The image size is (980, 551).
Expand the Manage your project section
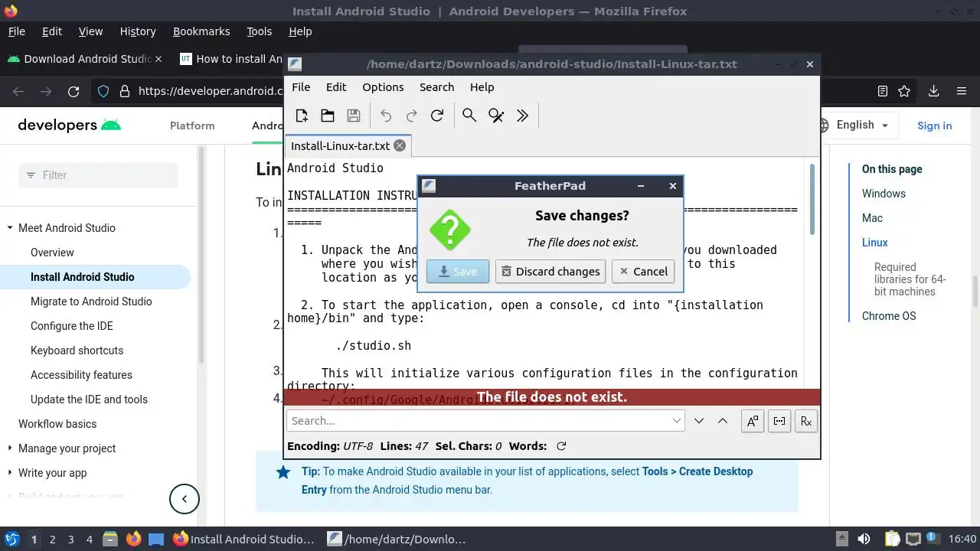[9, 448]
